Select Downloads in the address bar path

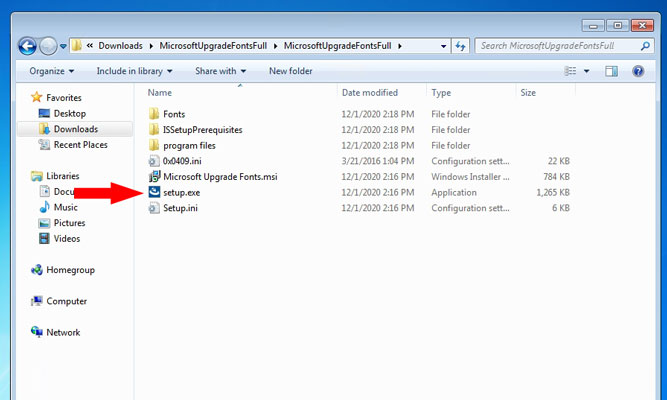point(120,46)
